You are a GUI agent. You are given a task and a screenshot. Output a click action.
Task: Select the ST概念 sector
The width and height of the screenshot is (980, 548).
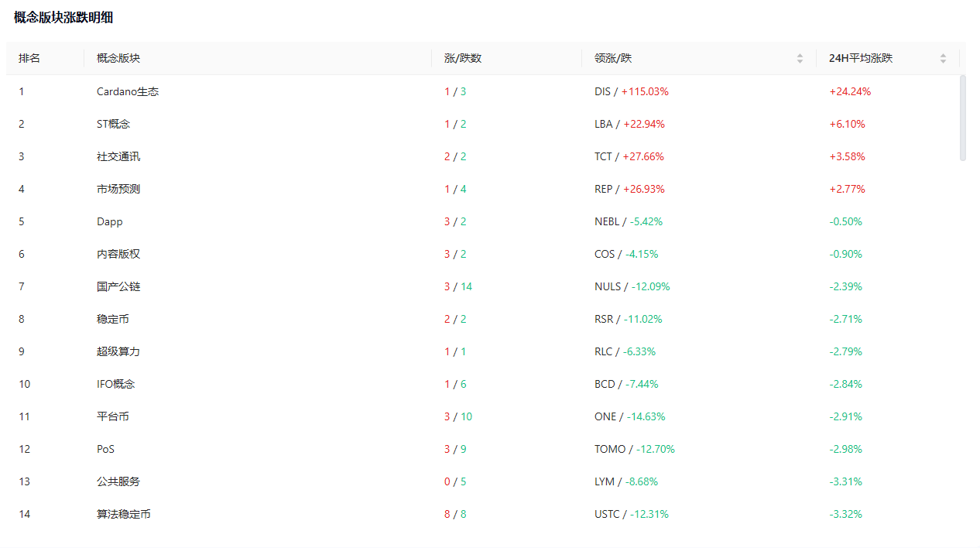click(113, 124)
